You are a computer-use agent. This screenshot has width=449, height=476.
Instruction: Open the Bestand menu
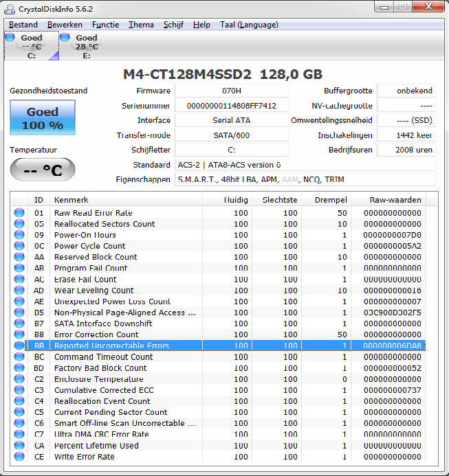pos(23,25)
